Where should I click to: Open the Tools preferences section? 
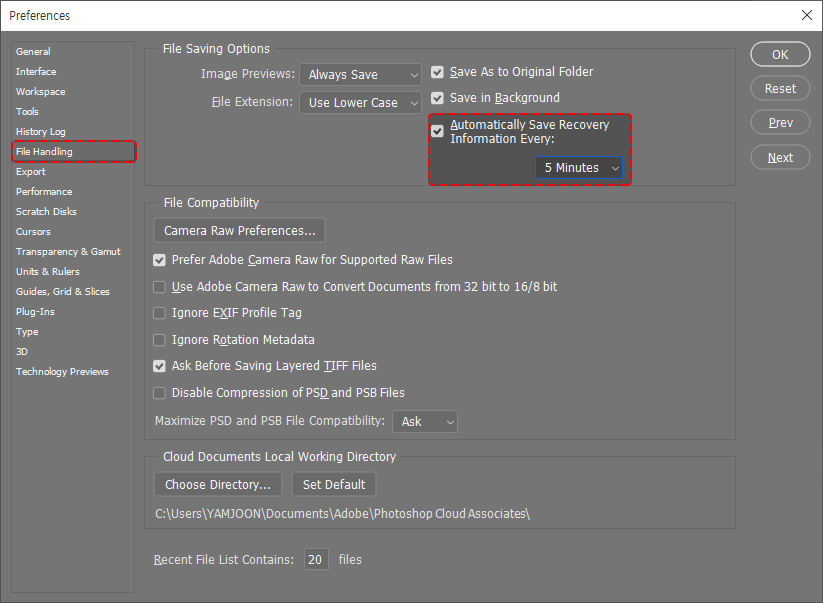[x=27, y=111]
